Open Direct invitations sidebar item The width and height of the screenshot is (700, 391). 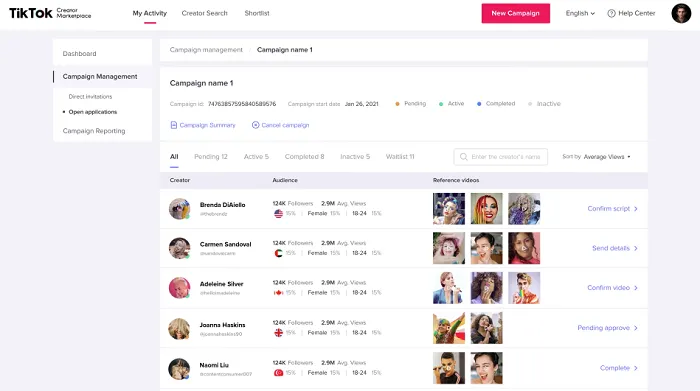(90, 96)
